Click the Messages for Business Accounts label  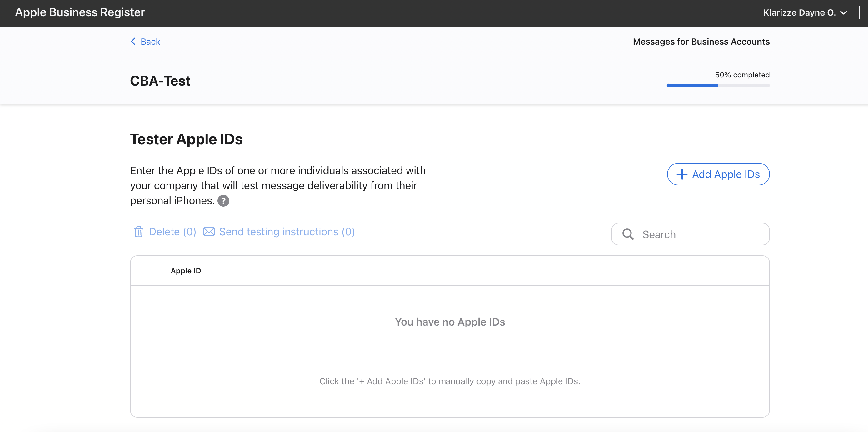tap(701, 42)
